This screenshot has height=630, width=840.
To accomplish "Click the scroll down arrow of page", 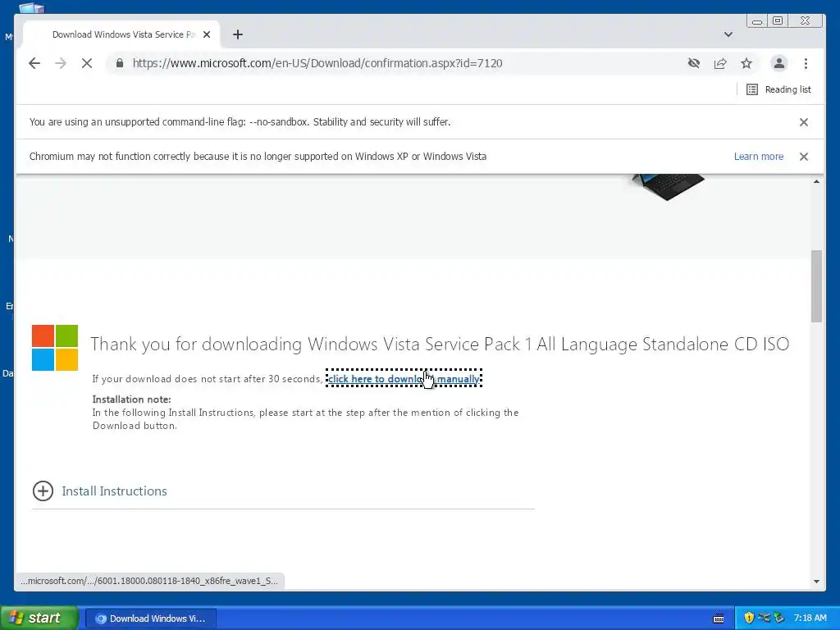I will (x=816, y=582).
